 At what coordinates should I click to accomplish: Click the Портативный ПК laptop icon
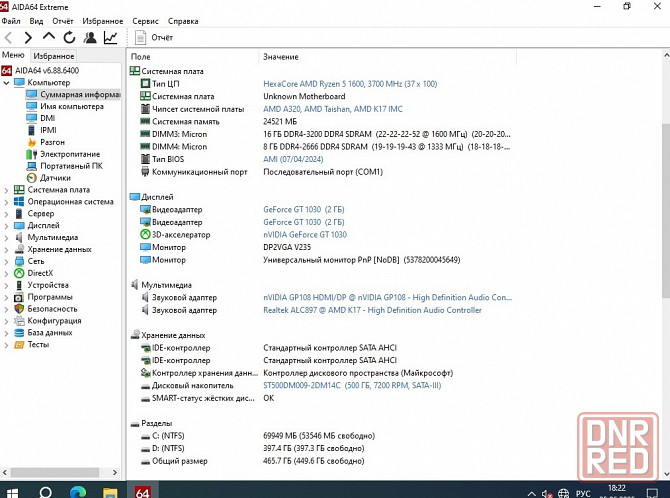(32, 166)
